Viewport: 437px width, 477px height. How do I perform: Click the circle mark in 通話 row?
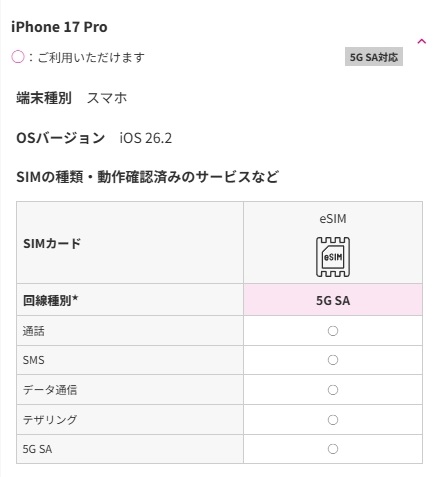point(333,331)
